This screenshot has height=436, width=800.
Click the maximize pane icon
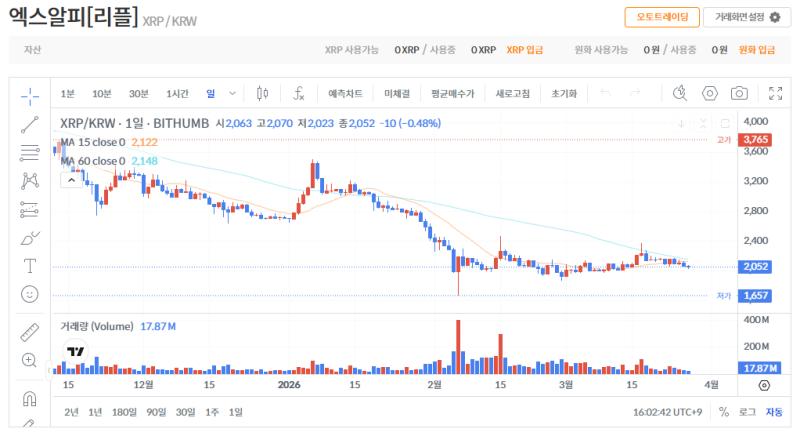[x=725, y=123]
